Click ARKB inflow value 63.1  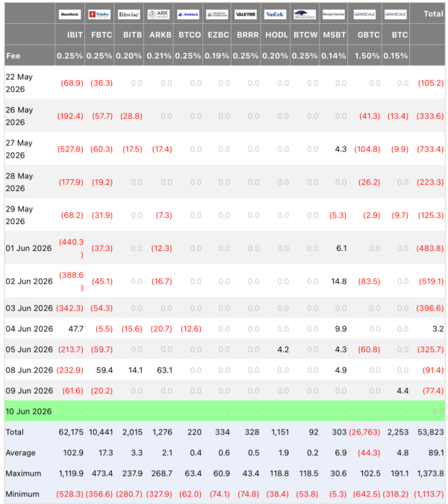(164, 370)
